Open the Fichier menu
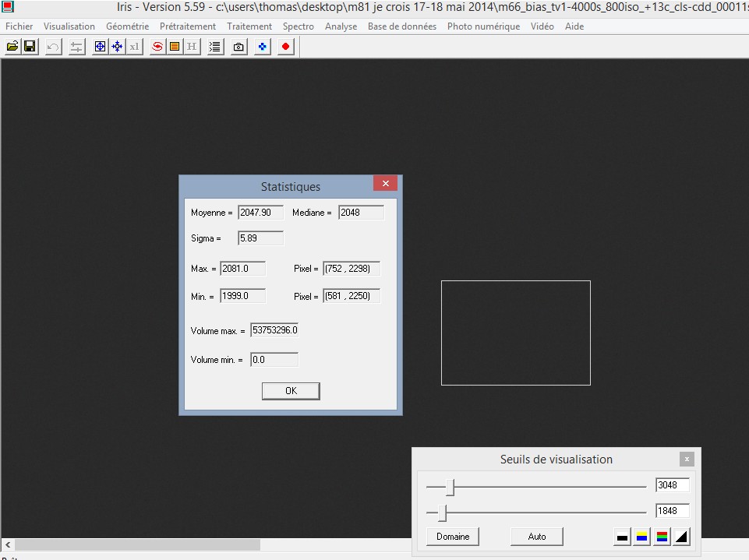The height and width of the screenshot is (560, 749). click(x=19, y=26)
